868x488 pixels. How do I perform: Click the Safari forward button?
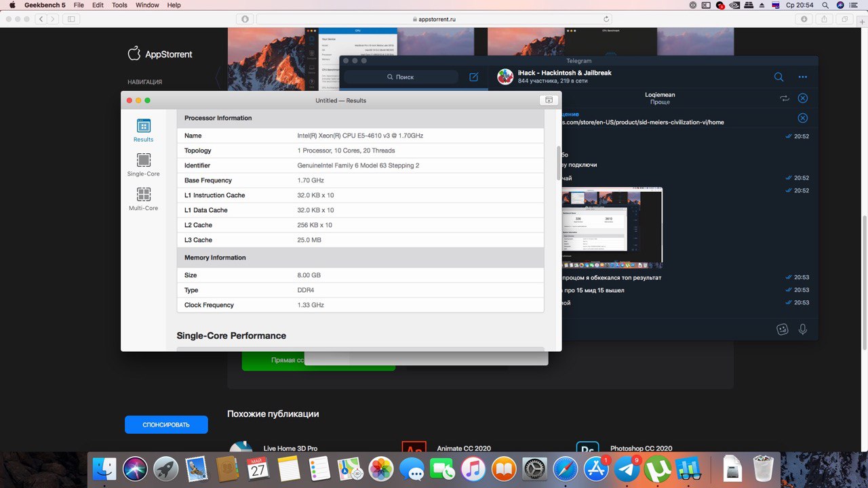[x=52, y=19]
